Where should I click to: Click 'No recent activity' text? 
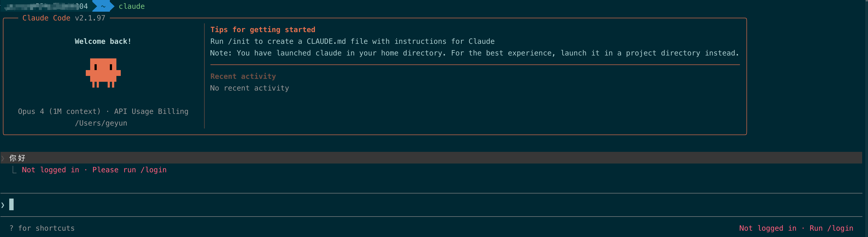250,88
